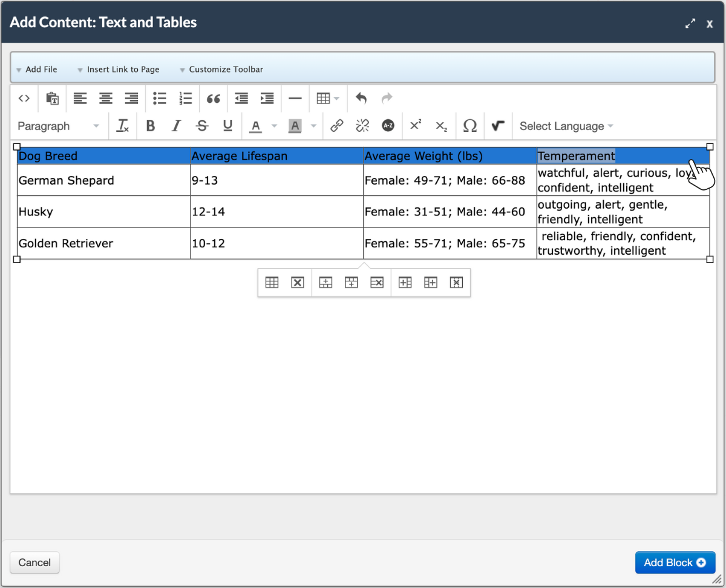Insert a row after
Screen dimensions: 726x588
point(352,283)
